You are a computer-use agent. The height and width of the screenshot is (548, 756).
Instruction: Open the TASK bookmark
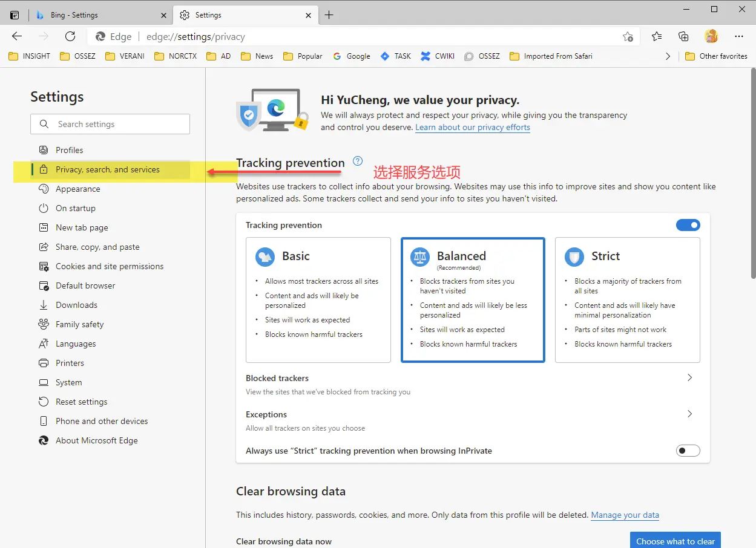point(395,56)
